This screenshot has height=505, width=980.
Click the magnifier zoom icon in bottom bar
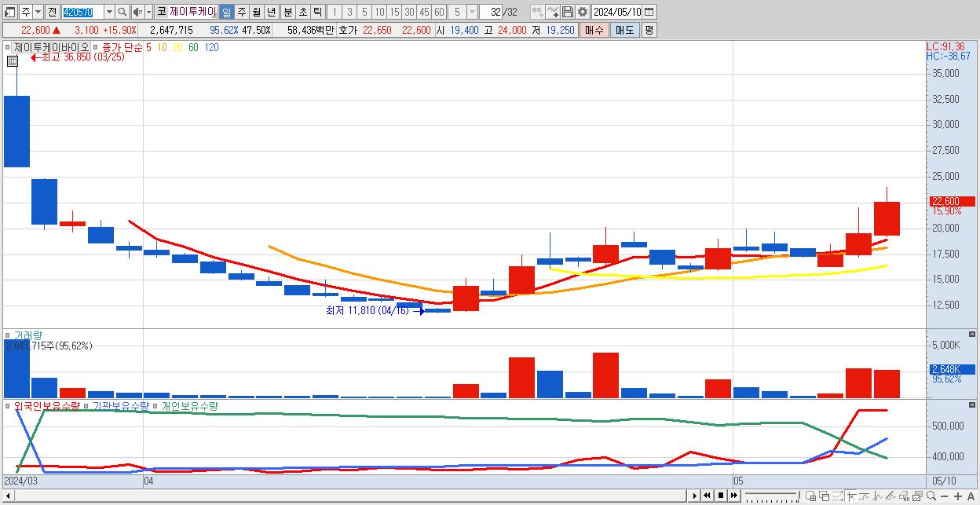point(931,496)
